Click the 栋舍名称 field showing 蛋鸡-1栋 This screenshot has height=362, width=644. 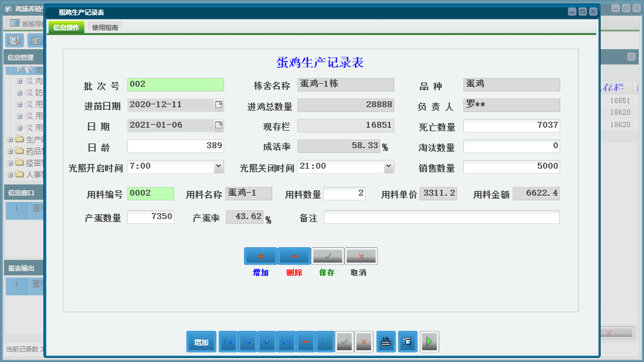point(345,84)
